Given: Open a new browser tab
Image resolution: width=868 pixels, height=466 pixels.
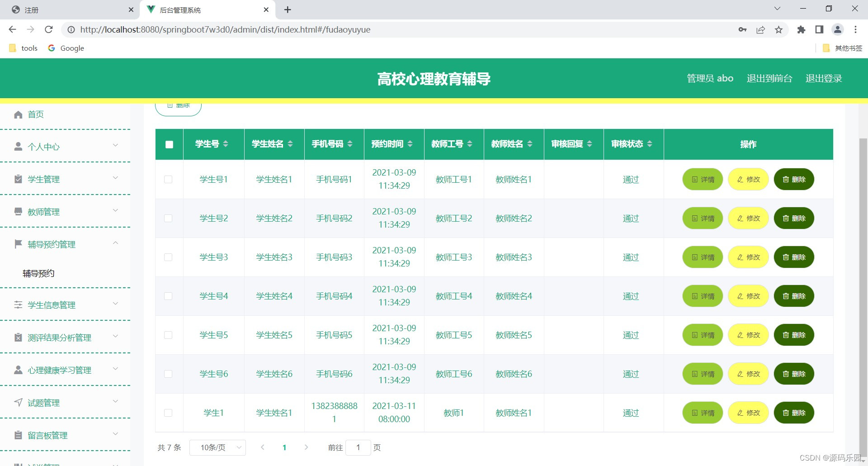Looking at the screenshot, I should pos(288,10).
